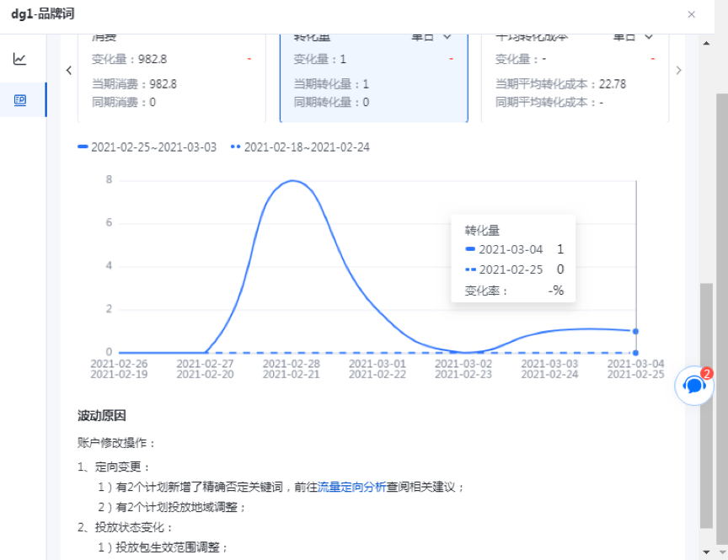Open the 流量定向分析 link
728x560 pixels.
pyautogui.click(x=351, y=487)
